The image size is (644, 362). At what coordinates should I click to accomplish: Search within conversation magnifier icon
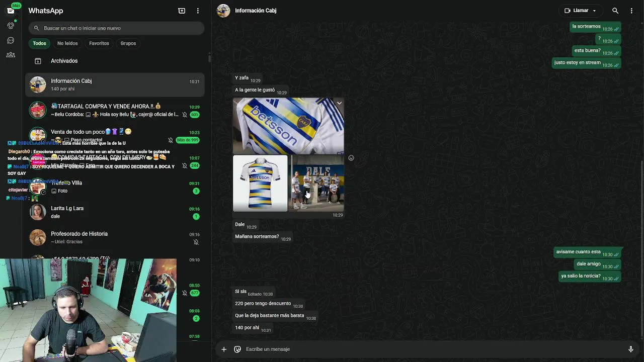(615, 11)
